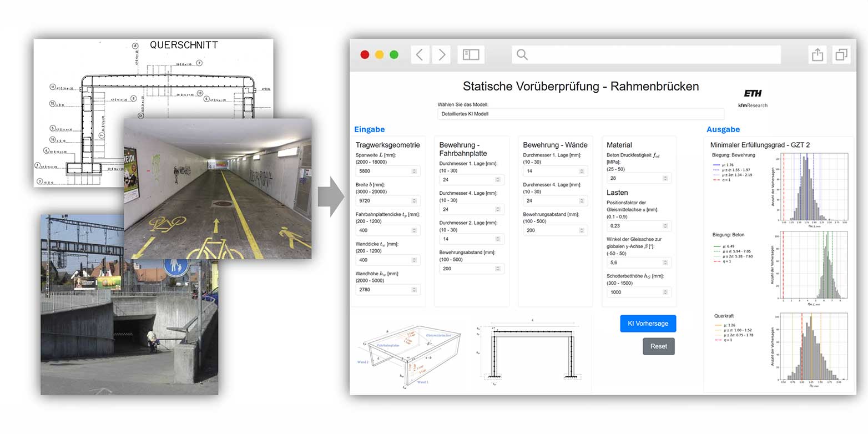Screen dimensions: 868x434
Task: Click 'Minimaler Erfüllungsgrad - GZT 2' heading
Action: point(760,145)
